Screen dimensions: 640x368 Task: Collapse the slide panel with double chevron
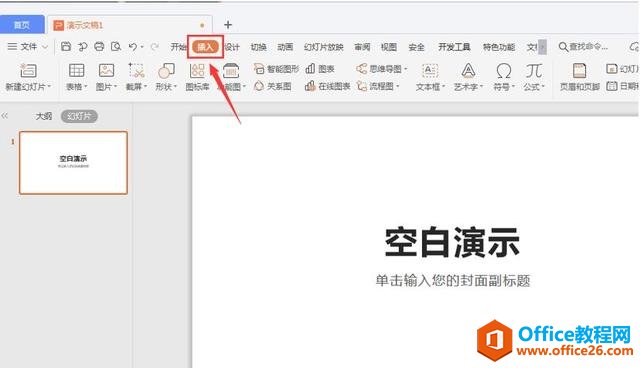pyautogui.click(x=4, y=116)
